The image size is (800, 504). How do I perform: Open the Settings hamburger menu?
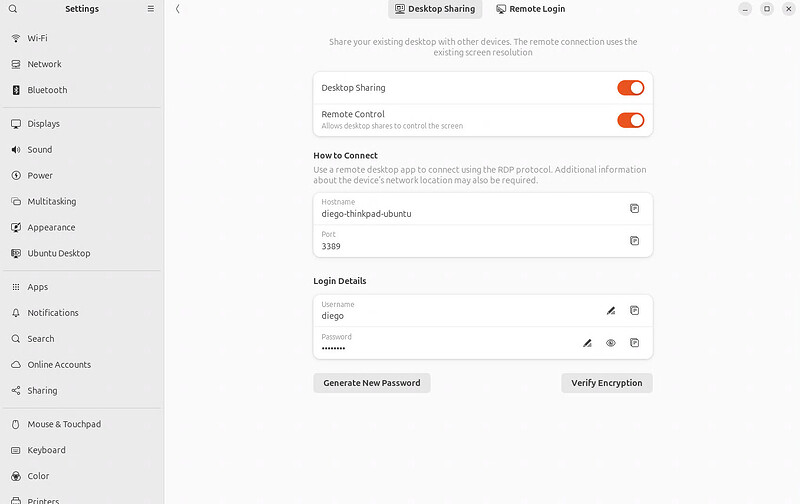[x=151, y=9]
